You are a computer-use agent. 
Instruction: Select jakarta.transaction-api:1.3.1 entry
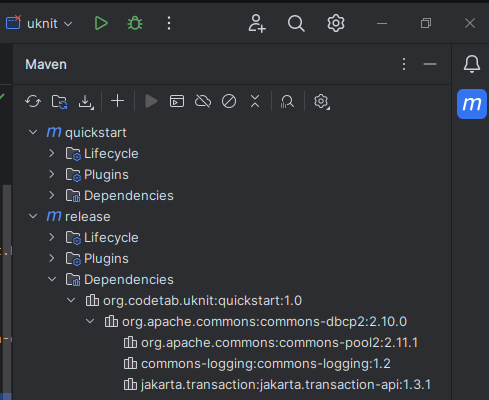tap(232, 384)
